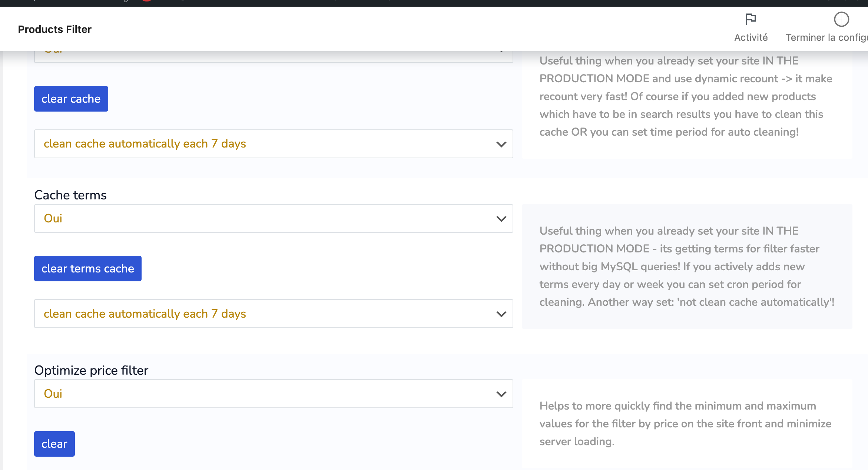The height and width of the screenshot is (470, 868).
Task: Click the Products Filter page title
Action: [55, 29]
